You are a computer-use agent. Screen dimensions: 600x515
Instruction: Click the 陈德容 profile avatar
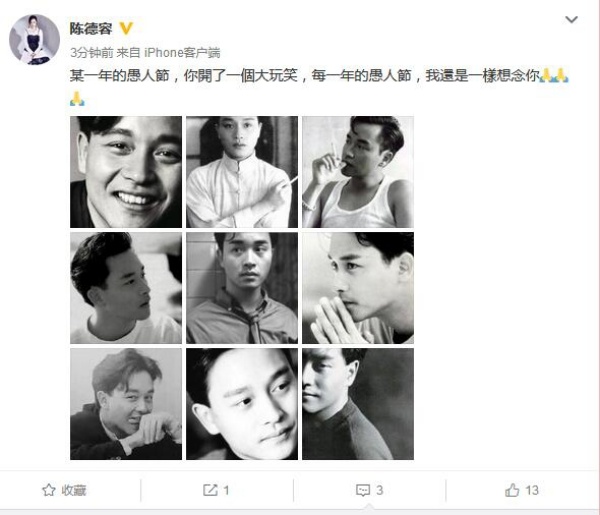click(34, 39)
